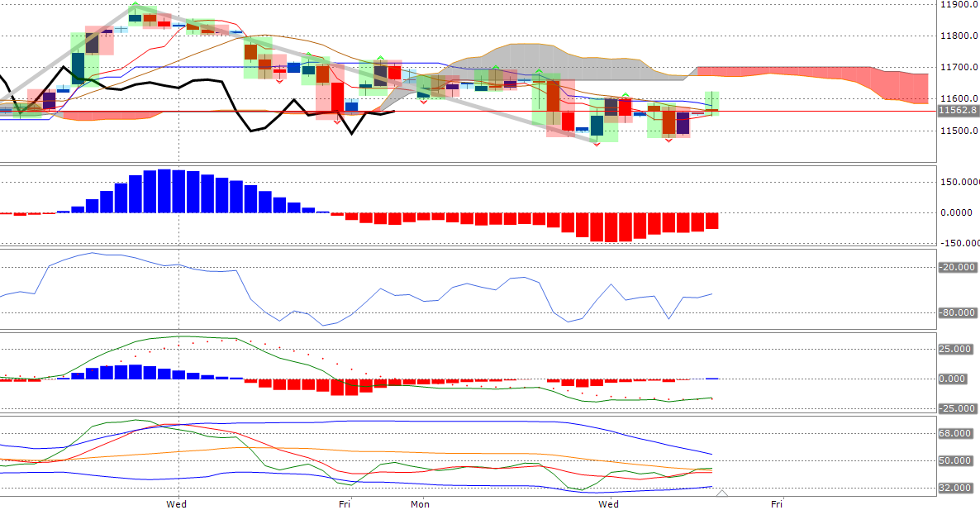
Task: Select the tallest blue histogram bar
Action: 164,191
